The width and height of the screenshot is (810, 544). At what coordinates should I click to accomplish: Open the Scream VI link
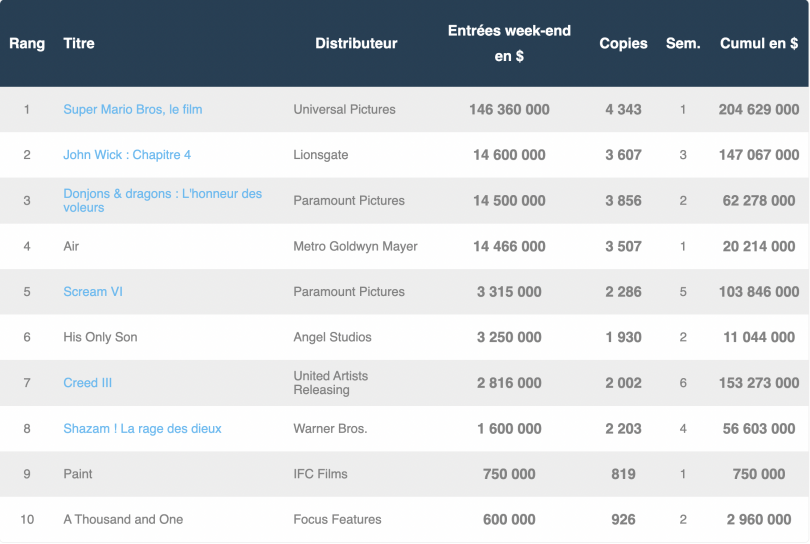pos(93,292)
